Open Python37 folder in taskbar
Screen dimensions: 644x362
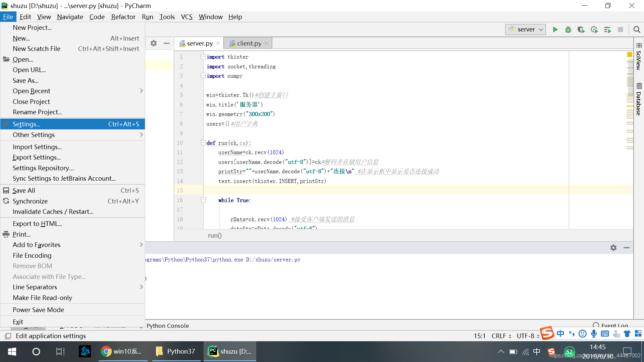(x=176, y=351)
